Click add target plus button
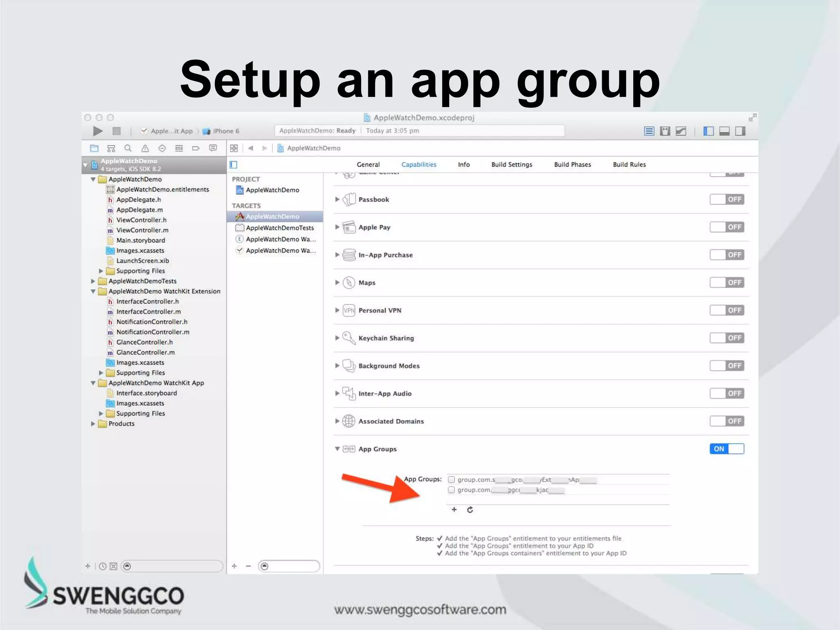The height and width of the screenshot is (630, 840). [234, 566]
